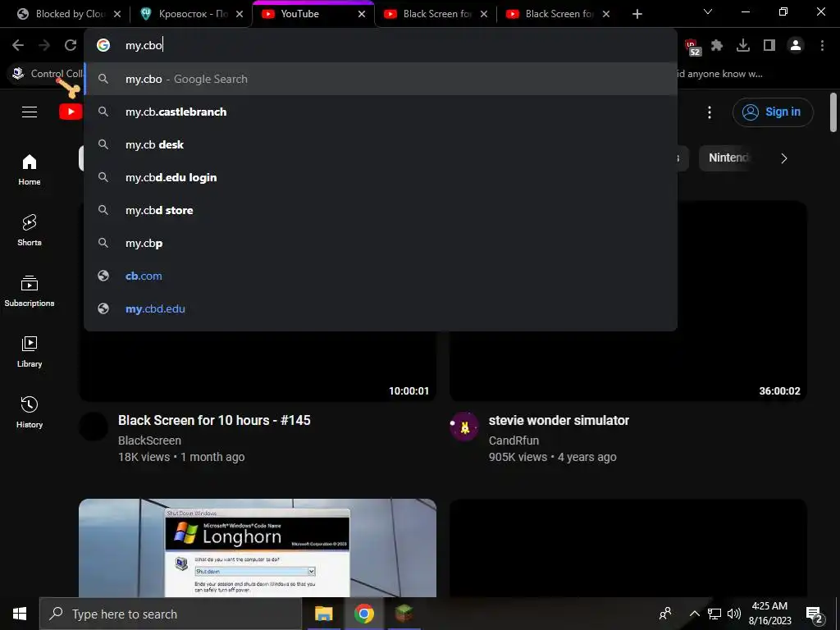Open History in the YouTube sidebar
This screenshot has width=840, height=630.
[30, 412]
